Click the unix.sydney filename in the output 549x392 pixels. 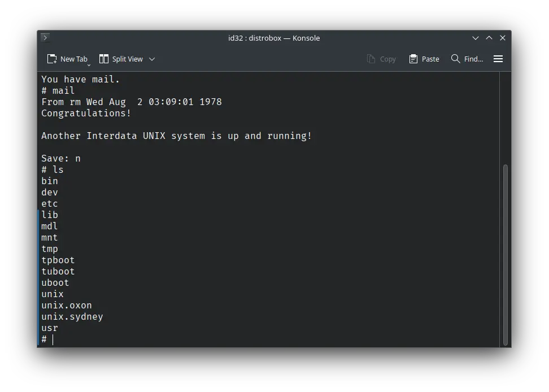(72, 316)
